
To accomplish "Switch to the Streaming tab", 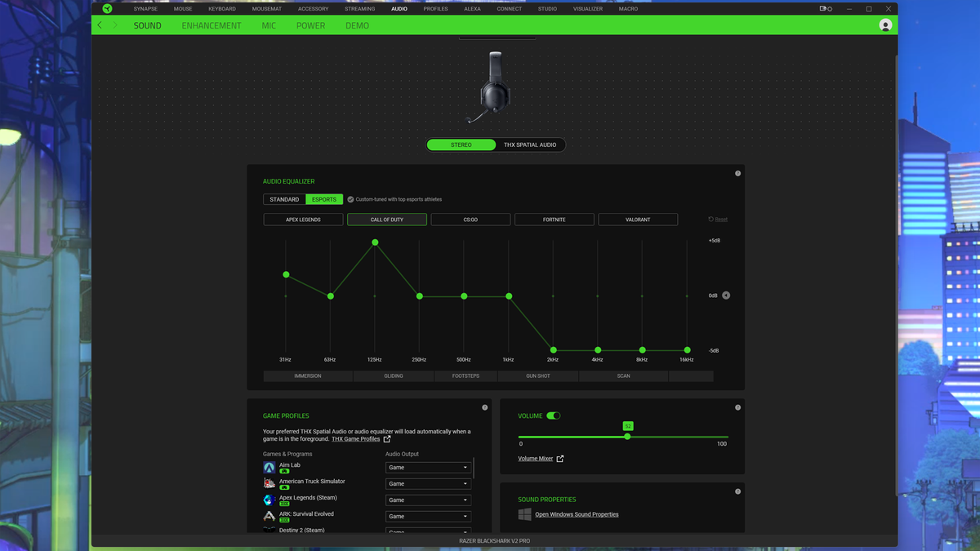I will pos(359,8).
